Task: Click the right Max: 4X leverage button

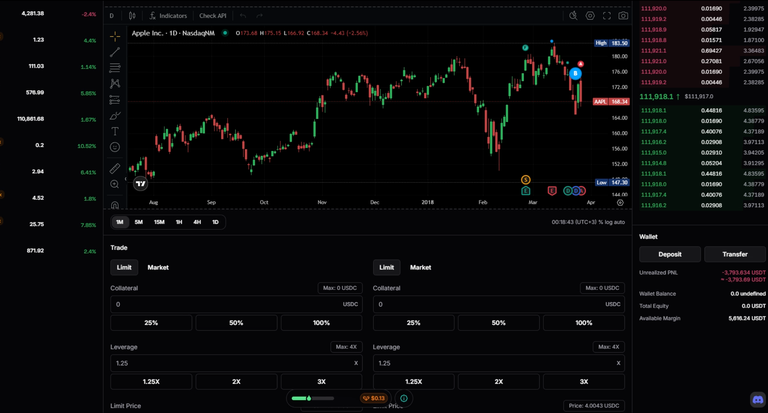Action: [608, 347]
